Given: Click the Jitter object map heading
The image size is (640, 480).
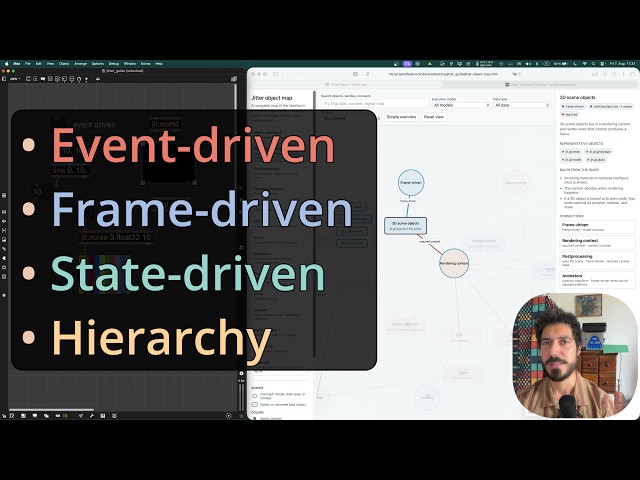Looking at the screenshot, I should [271, 98].
